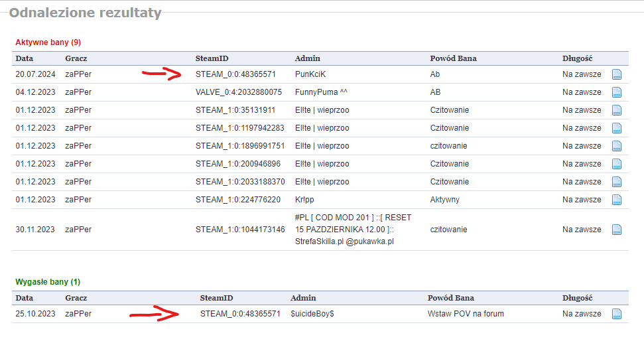Click the Wygasłe bany (1) heading
Screen dimensions: 644x349
(x=48, y=282)
